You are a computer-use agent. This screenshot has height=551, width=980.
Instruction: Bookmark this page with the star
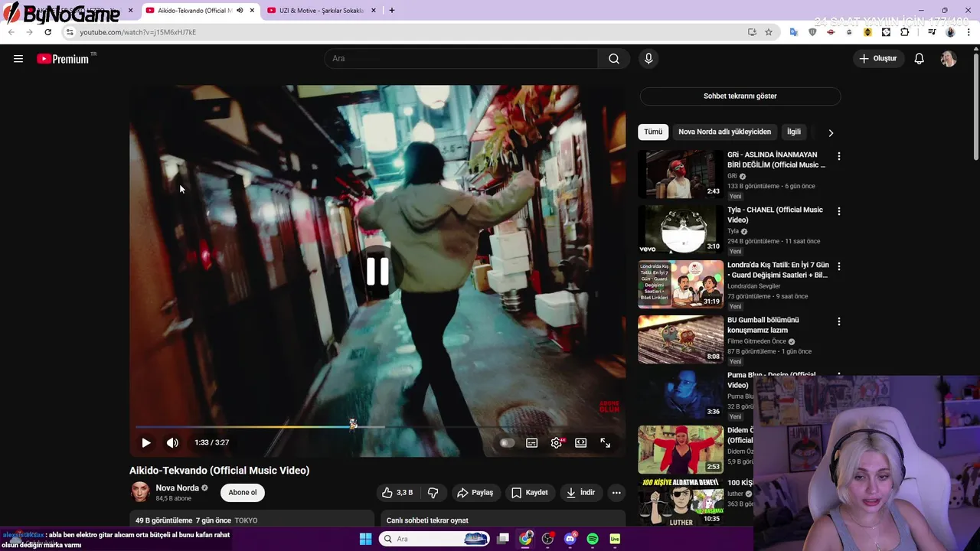tap(769, 32)
